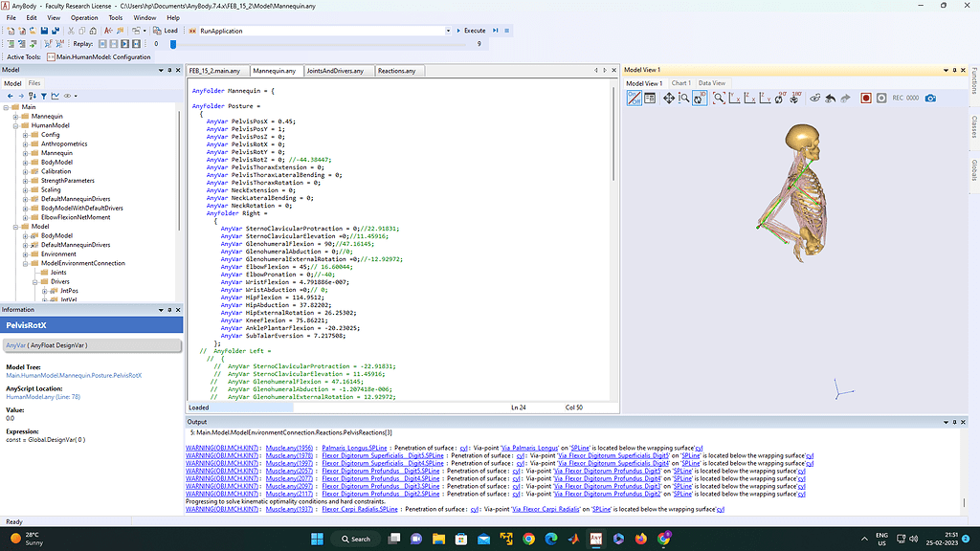Rotate view 90 degrees icon
The width and height of the screenshot is (980, 551).
tap(781, 98)
